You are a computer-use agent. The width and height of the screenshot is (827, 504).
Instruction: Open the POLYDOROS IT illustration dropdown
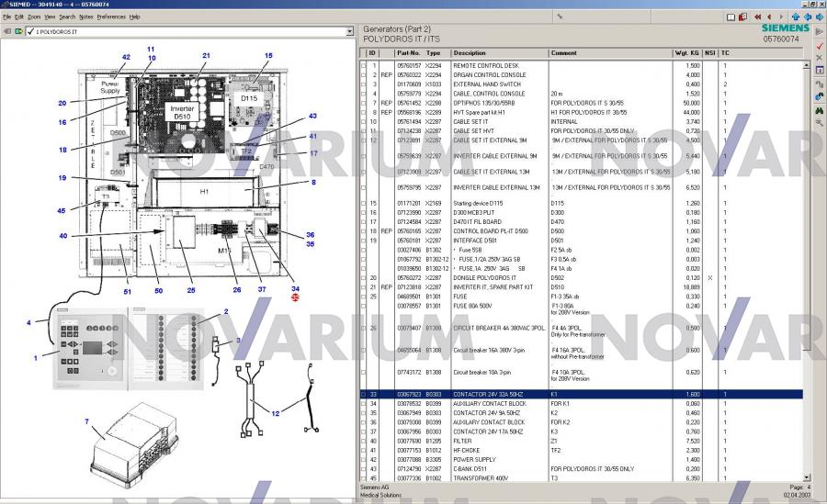pos(349,31)
